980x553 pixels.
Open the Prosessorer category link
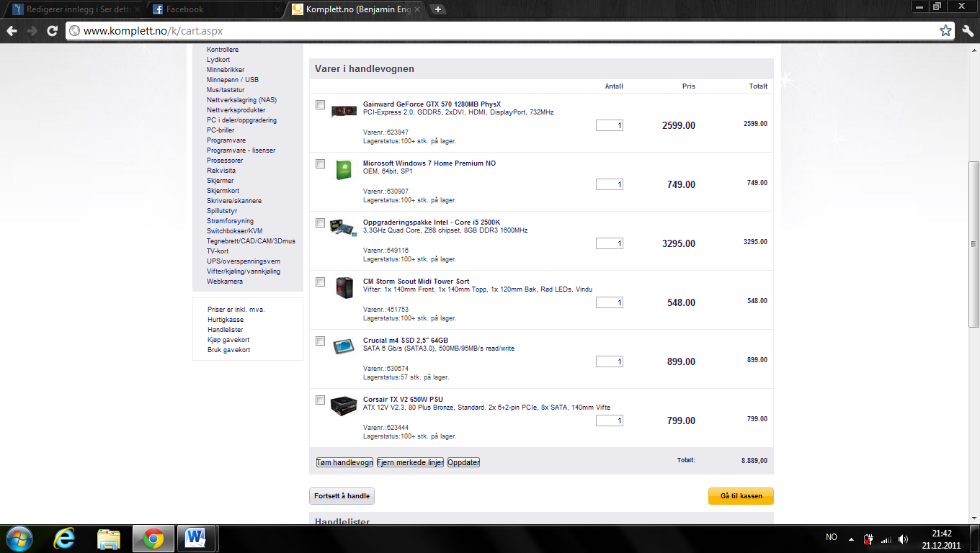pos(225,161)
